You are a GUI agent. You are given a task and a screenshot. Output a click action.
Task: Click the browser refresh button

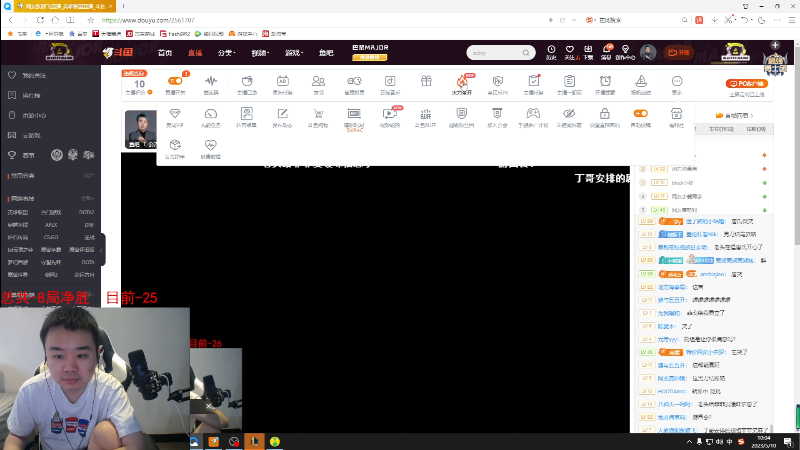coord(40,20)
